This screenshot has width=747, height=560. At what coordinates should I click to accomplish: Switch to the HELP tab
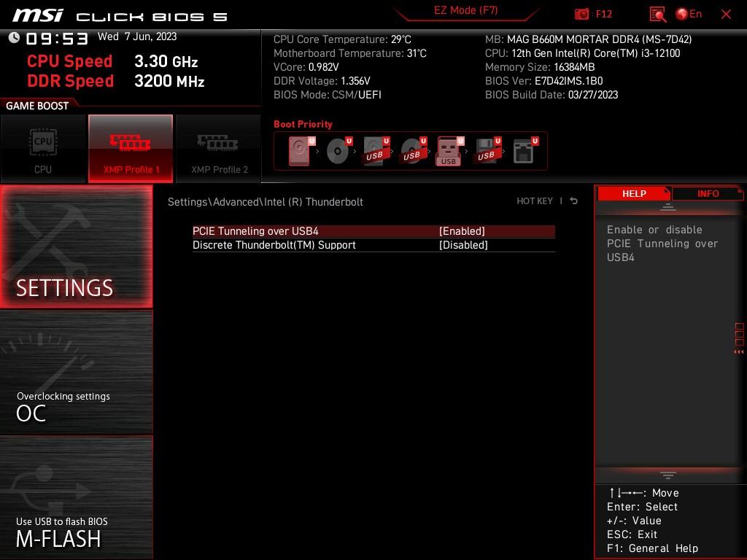[x=634, y=193]
